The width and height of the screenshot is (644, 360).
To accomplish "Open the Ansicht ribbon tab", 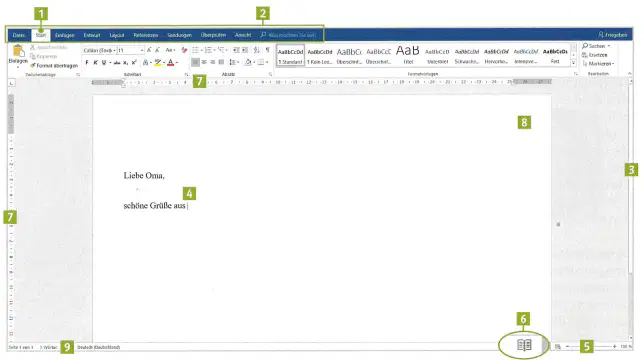I will [243, 35].
